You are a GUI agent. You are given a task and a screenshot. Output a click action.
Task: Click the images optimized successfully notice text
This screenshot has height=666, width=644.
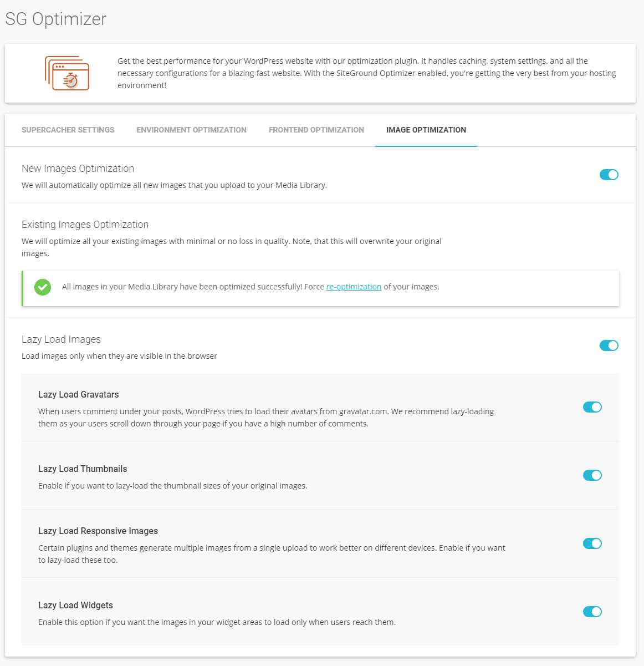251,287
